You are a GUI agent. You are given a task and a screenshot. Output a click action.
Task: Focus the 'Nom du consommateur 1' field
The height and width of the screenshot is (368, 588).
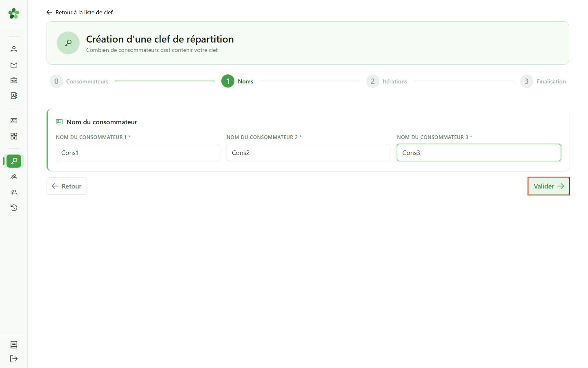(x=138, y=153)
